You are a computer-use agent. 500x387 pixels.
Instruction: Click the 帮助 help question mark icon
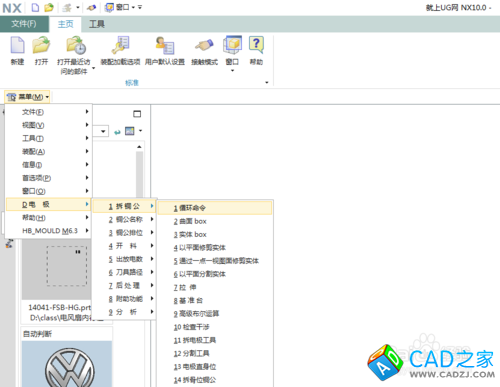256,45
